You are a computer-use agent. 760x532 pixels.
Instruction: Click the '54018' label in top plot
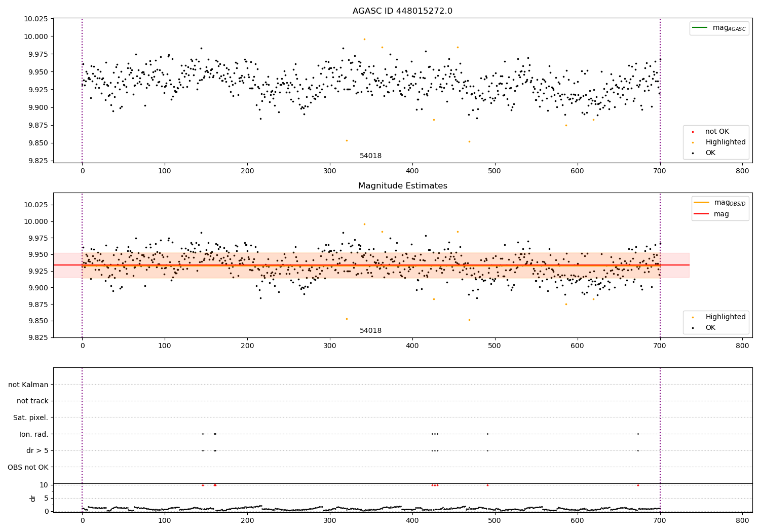click(x=370, y=156)
